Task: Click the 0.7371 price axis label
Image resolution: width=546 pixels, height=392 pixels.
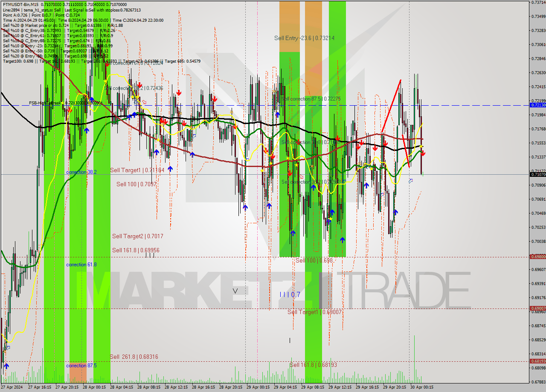Action: point(538,3)
